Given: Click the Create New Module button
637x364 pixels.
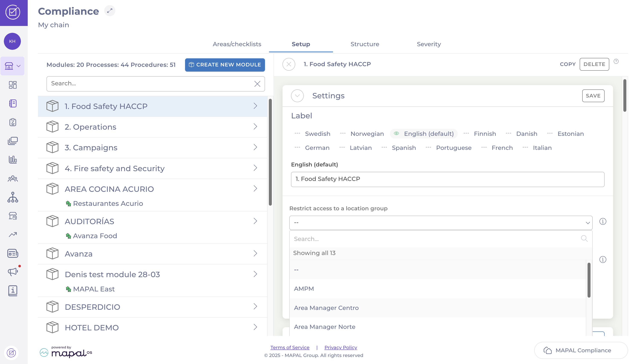Looking at the screenshot, I should pyautogui.click(x=225, y=65).
